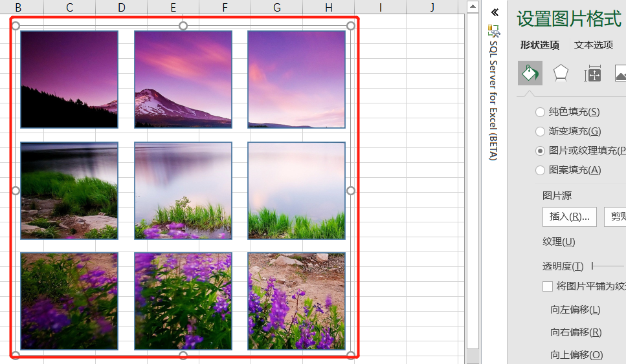Click the 向上偏移(O) label

577,354
